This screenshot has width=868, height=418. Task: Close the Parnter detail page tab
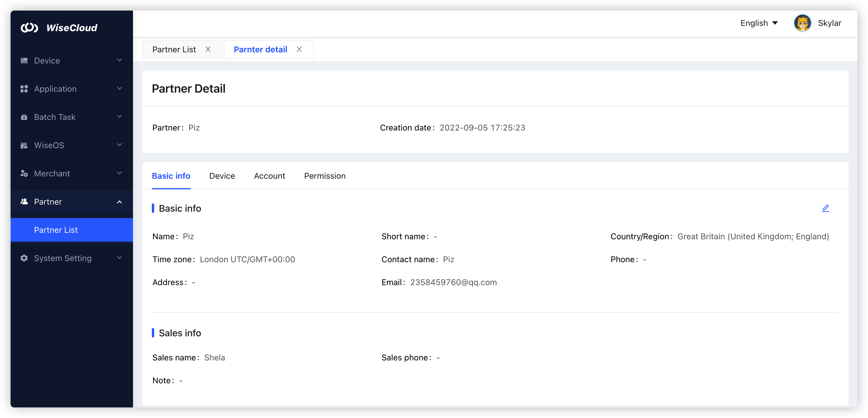click(x=299, y=49)
